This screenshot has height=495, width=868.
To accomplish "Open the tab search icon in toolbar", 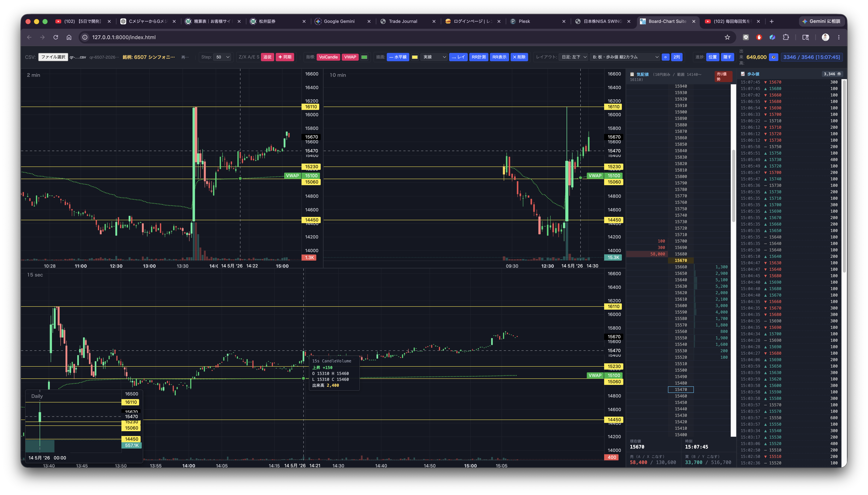I will (805, 37).
